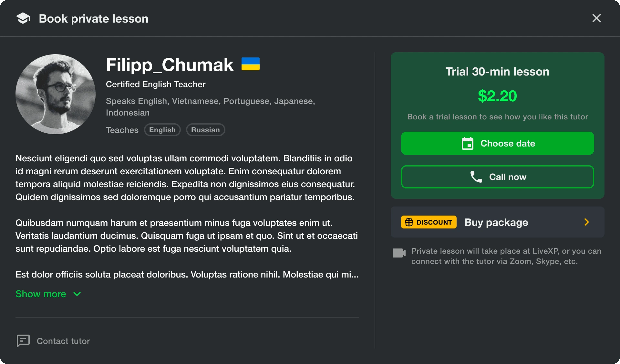Screen dimensions: 620x364
Task: Click the tutor's profile photo
Action: tap(56, 94)
